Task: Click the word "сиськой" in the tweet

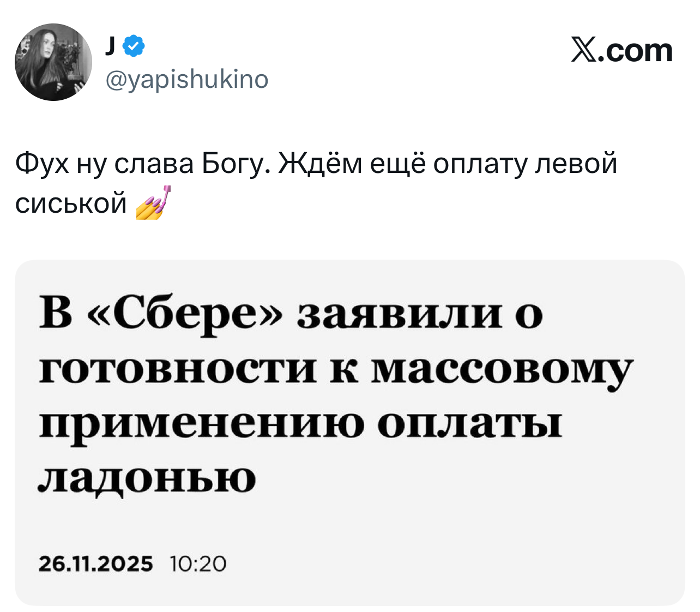Action: pos(71,203)
